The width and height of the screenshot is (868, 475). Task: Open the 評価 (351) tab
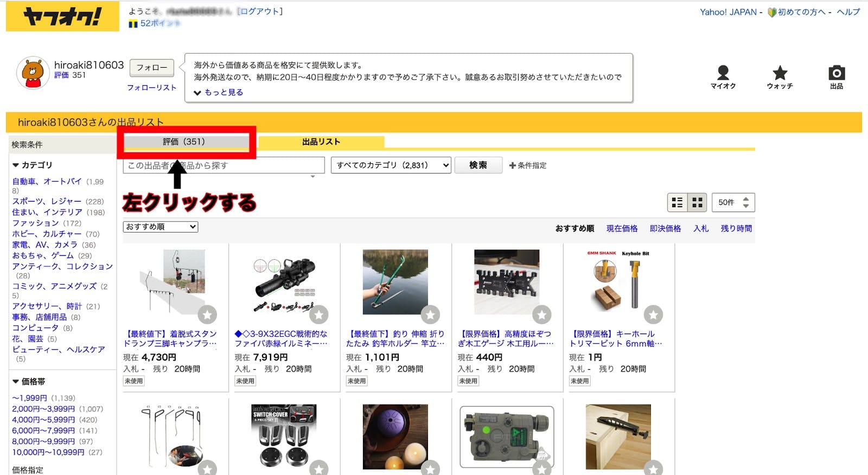click(x=184, y=142)
